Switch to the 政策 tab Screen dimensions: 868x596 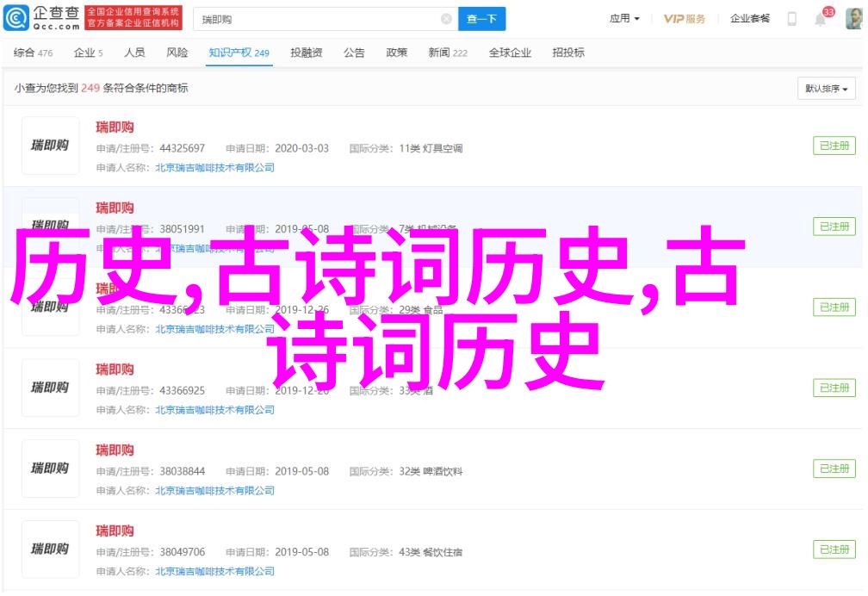click(396, 53)
